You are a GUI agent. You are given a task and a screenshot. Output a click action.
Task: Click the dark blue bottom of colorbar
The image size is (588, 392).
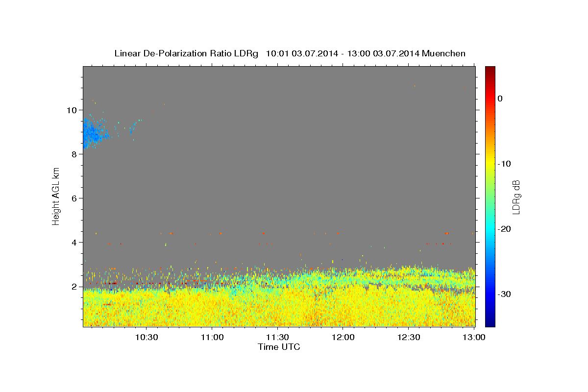coord(490,322)
